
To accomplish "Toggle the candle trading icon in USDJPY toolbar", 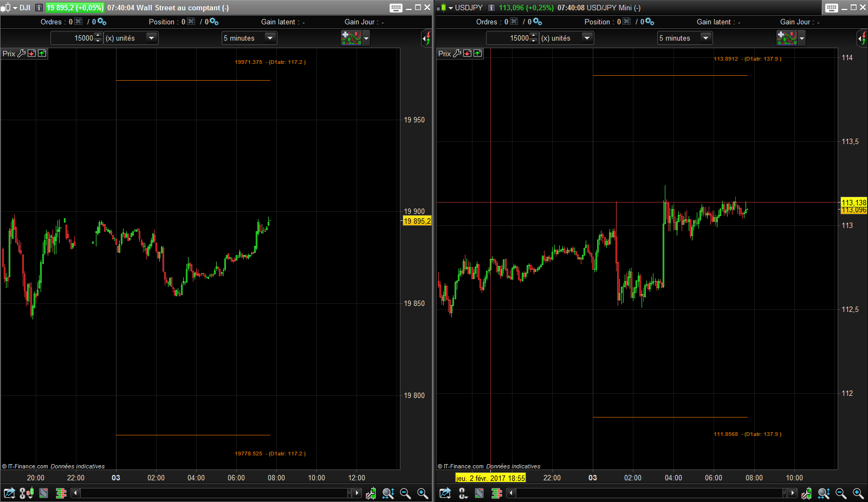I will tap(807, 493).
